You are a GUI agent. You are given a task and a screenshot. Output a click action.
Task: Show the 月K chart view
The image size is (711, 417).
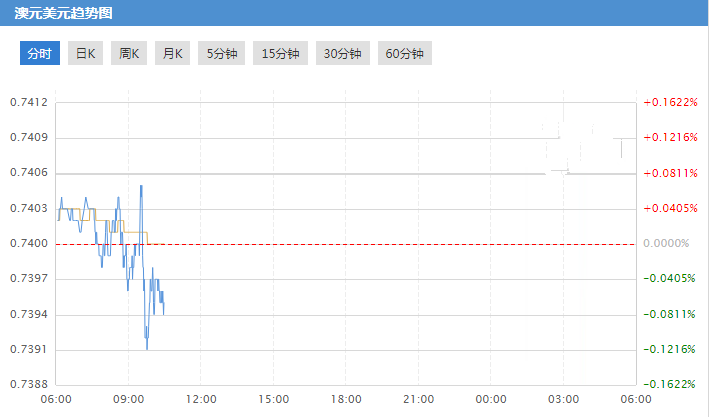point(172,54)
